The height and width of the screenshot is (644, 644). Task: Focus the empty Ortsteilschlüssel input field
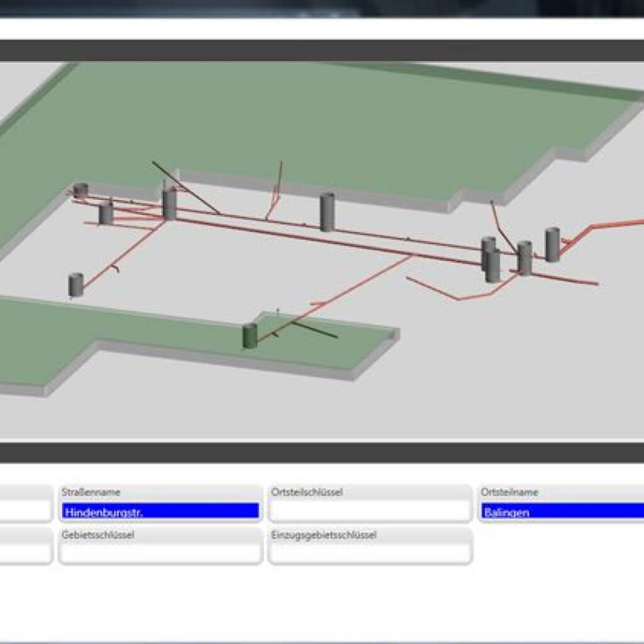[x=369, y=511]
